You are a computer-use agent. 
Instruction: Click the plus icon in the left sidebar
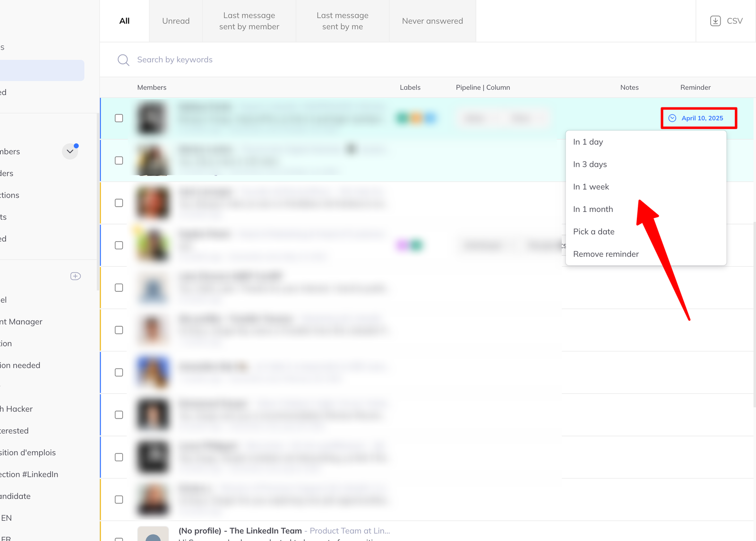click(76, 276)
